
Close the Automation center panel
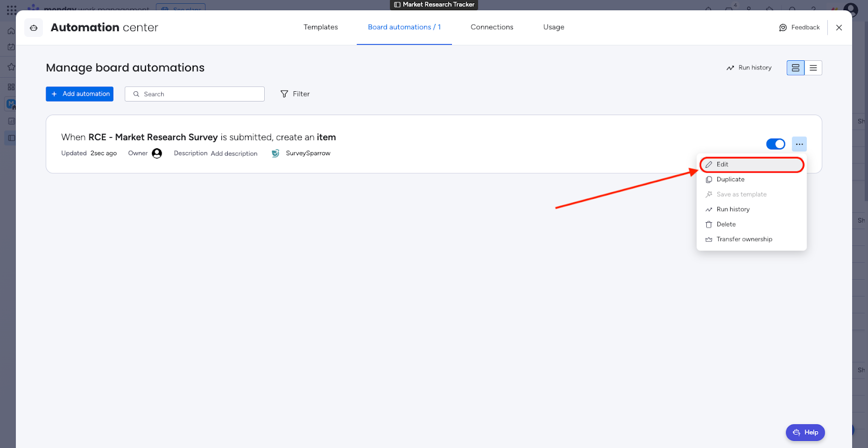[x=839, y=28]
